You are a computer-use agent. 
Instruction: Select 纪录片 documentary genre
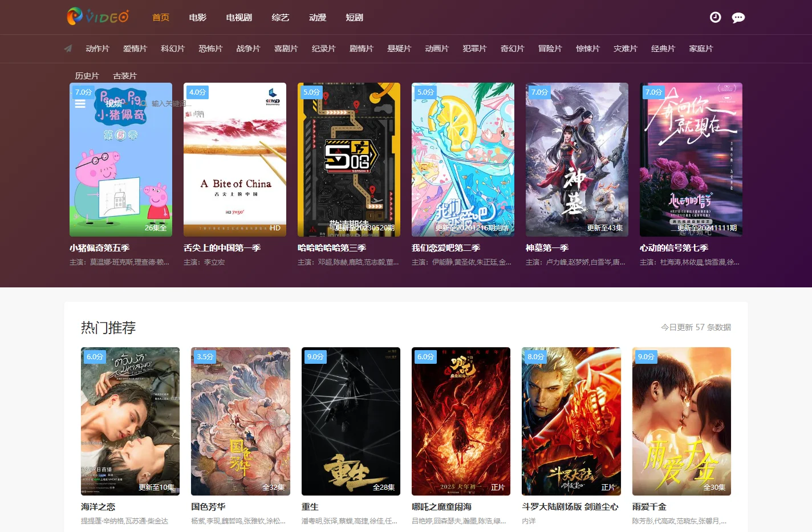coord(324,48)
